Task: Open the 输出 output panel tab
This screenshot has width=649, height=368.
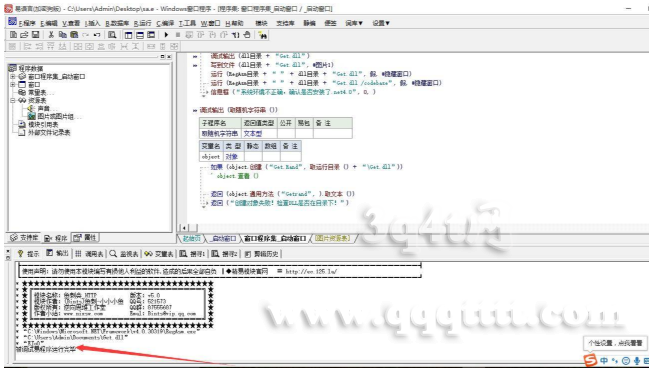Action: click(58, 253)
